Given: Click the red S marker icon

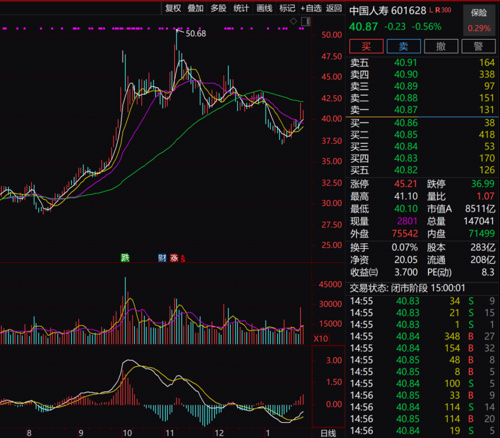Looking at the screenshot, I should pos(183,258).
